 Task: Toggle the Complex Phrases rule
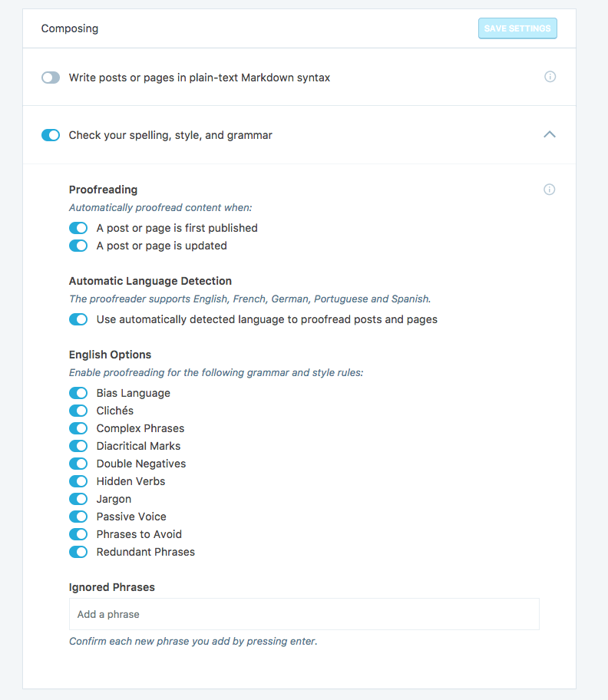tap(78, 428)
